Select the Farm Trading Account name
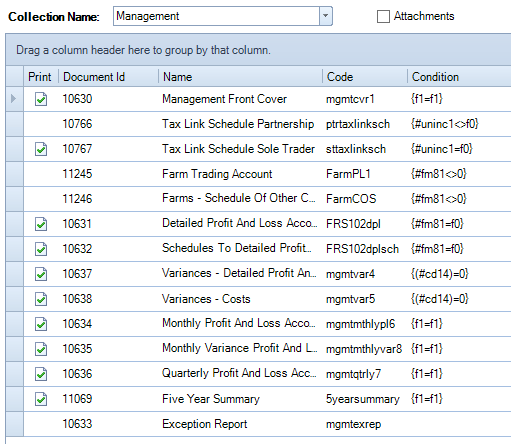 click(217, 174)
